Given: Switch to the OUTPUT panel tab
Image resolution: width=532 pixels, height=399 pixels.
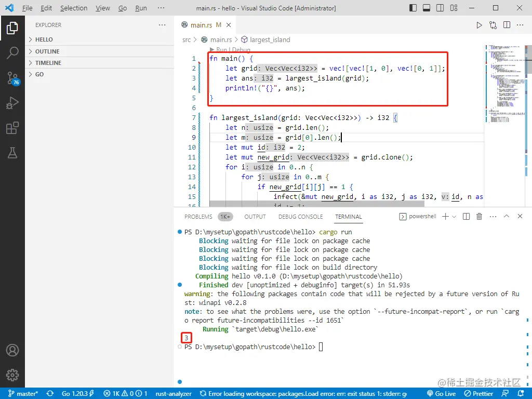Looking at the screenshot, I should click(x=255, y=217).
